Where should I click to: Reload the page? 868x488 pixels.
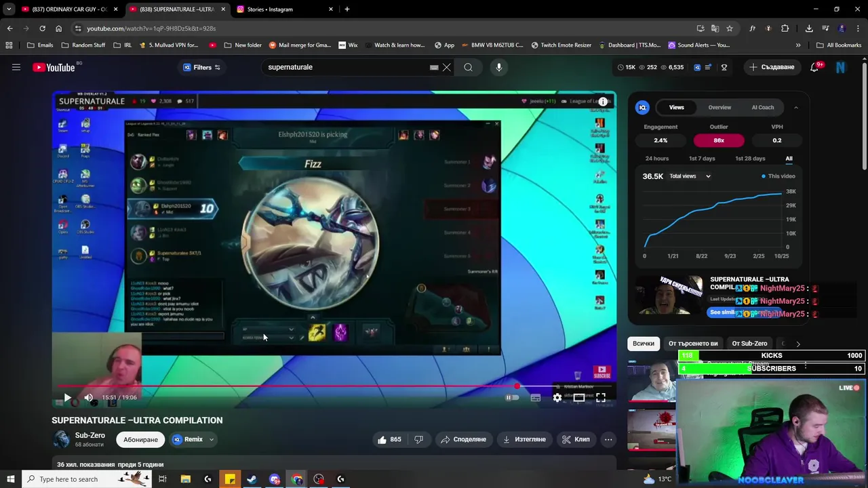(42, 28)
